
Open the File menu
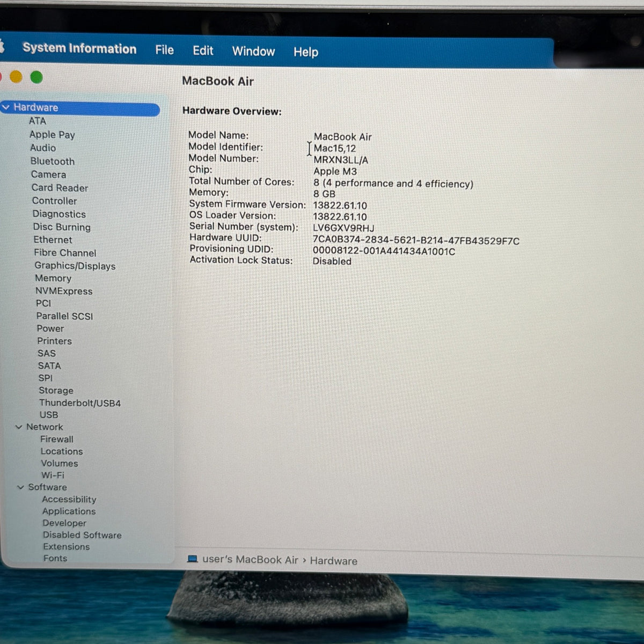point(165,50)
